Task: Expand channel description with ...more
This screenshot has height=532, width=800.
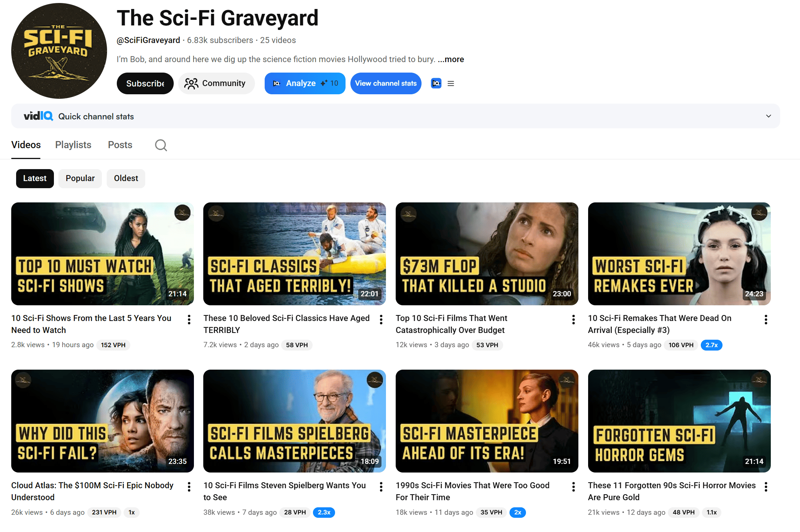Action: pyautogui.click(x=451, y=59)
